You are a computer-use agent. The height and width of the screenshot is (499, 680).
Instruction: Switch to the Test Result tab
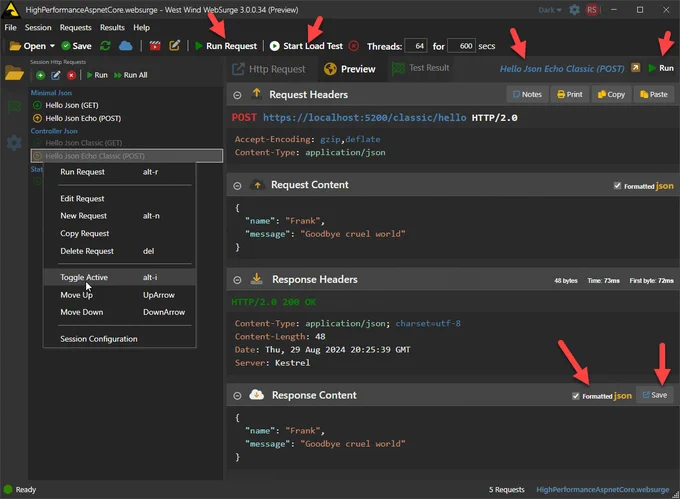421,68
